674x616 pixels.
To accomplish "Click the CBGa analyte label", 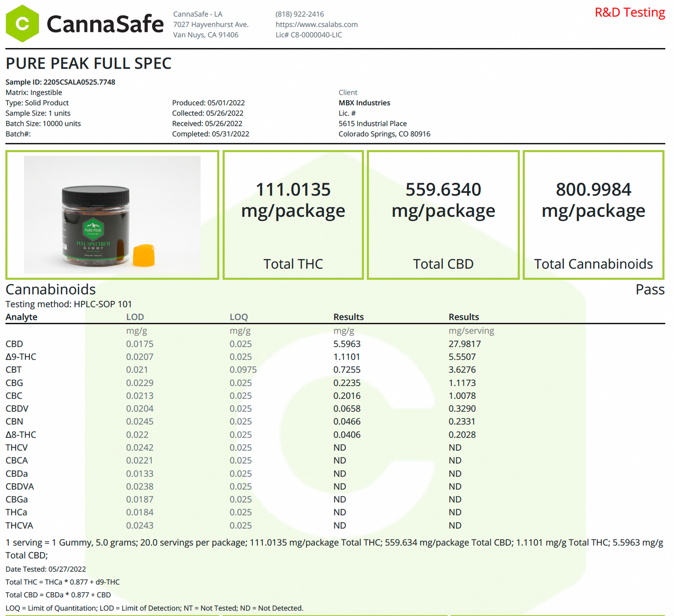I will pos(16,499).
